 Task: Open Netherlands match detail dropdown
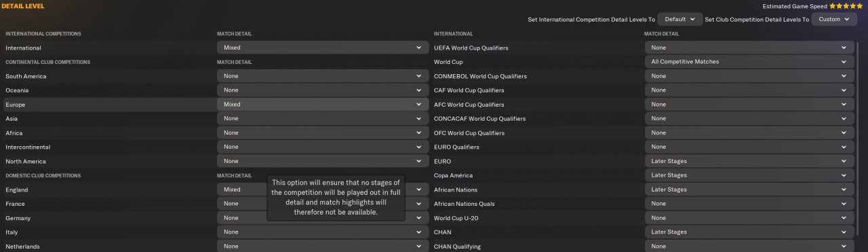coord(322,246)
